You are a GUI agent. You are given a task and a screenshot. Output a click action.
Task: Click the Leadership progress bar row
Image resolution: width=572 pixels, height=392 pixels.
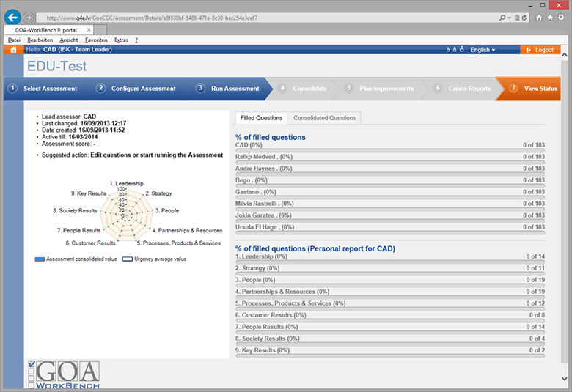pos(390,257)
